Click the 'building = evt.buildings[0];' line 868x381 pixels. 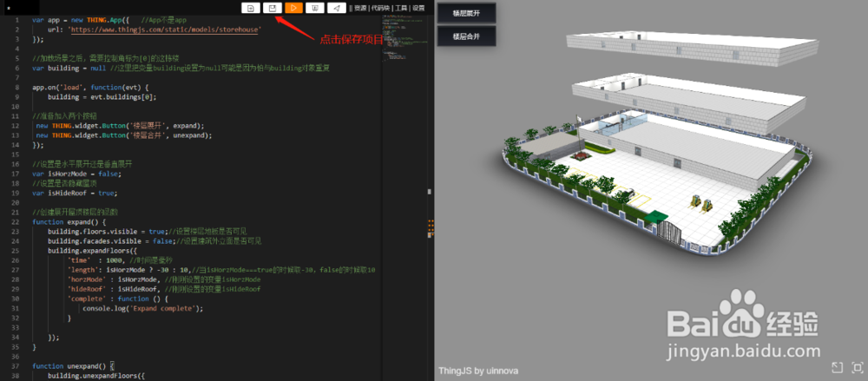pos(102,97)
